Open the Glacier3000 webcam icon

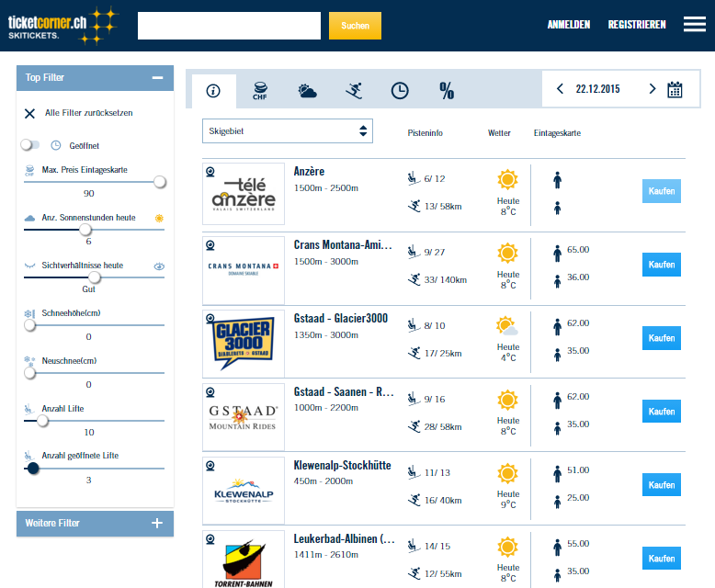(x=210, y=319)
